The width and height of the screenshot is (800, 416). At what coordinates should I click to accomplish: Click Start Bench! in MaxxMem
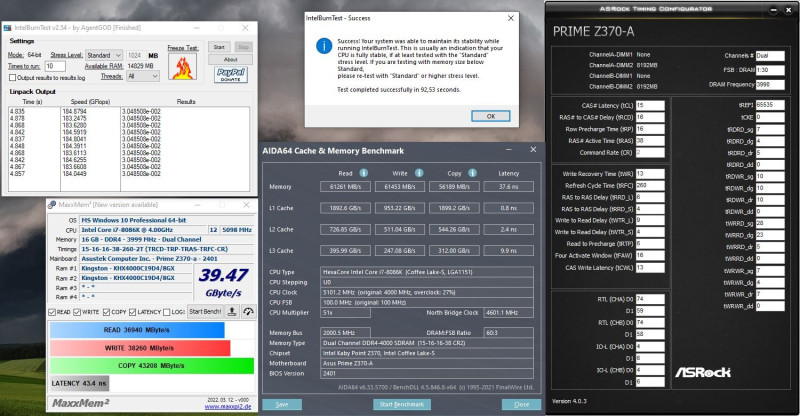[205, 311]
